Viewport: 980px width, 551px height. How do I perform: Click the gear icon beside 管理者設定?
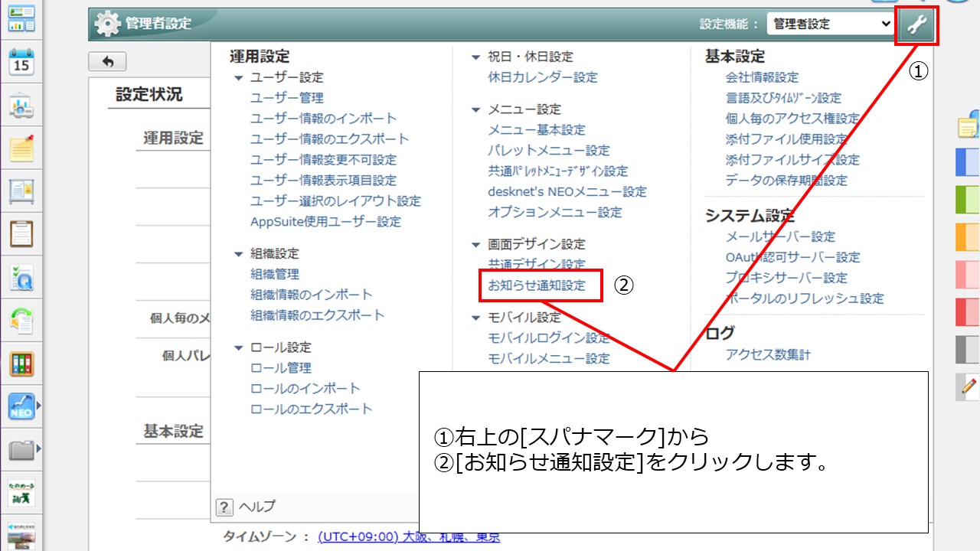(x=107, y=24)
